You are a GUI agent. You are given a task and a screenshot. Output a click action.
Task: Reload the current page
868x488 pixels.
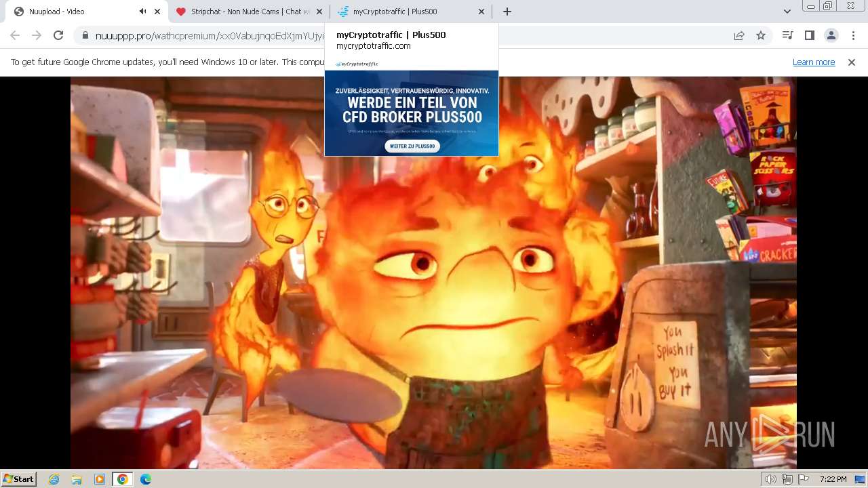click(58, 35)
